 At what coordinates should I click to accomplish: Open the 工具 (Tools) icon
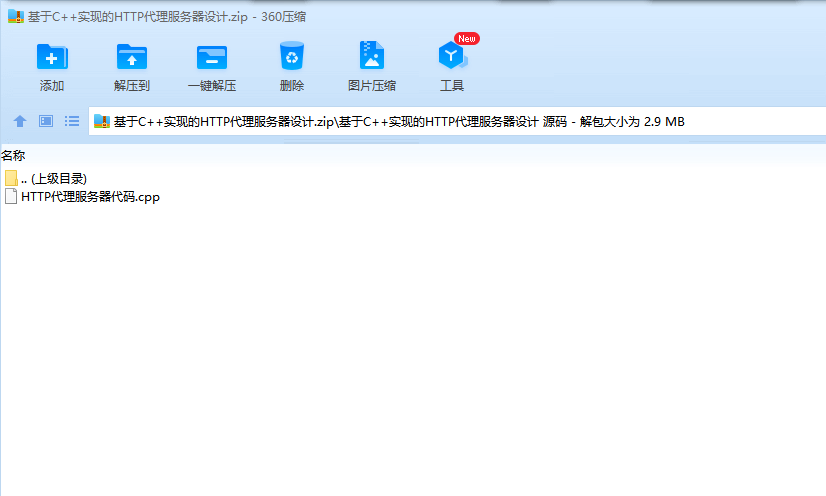[x=452, y=56]
